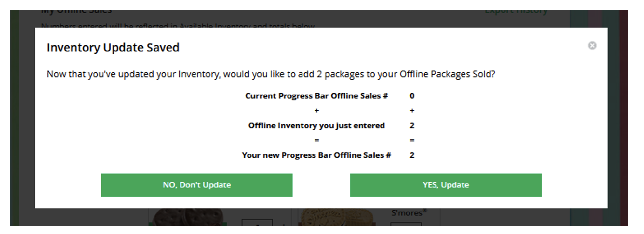Click the Current Progress Bar Offline Sales label
Image resolution: width=644 pixels, height=234 pixels.
coord(316,96)
